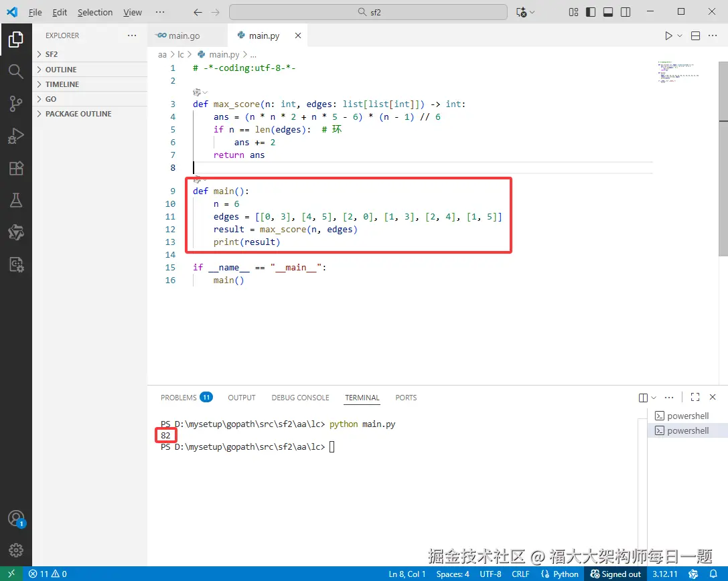The image size is (728, 581).
Task: Open the Explorer view in activity bar
Action: point(16,39)
